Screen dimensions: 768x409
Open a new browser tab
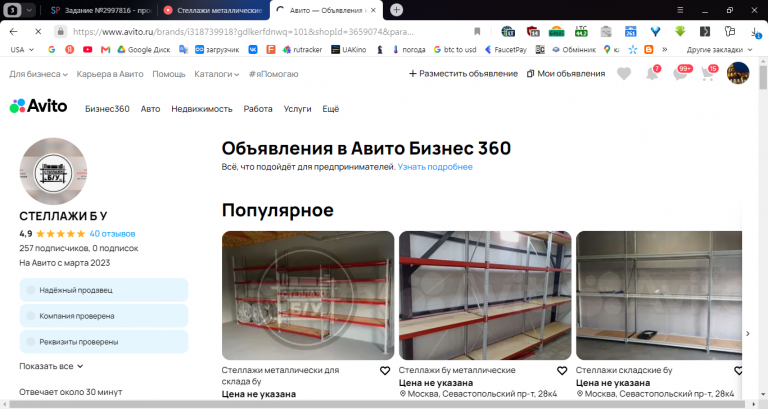click(x=396, y=10)
